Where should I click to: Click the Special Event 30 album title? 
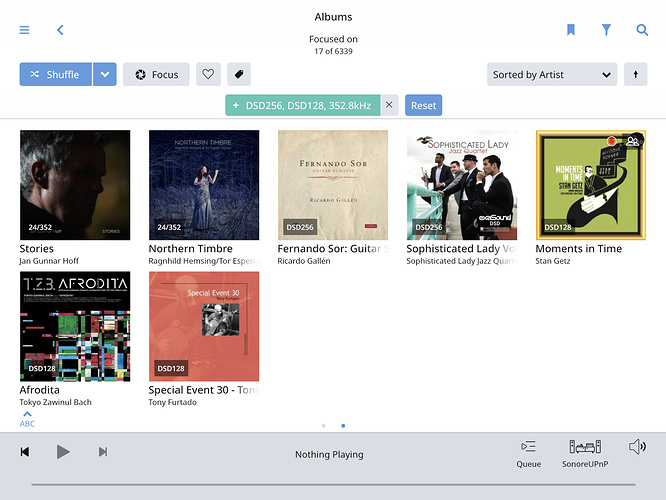(204, 390)
